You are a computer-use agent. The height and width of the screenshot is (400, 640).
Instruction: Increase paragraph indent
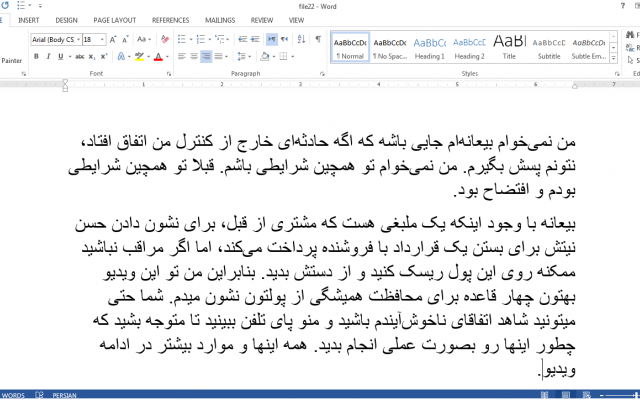coord(255,39)
